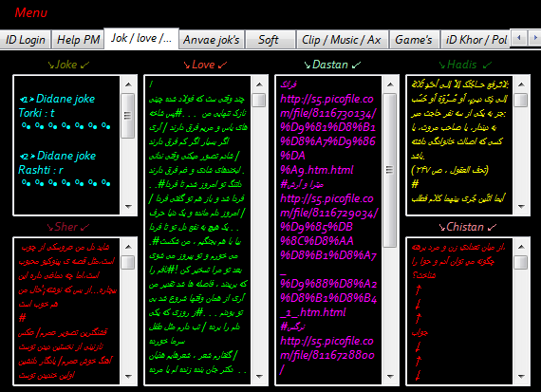This screenshot has height=392, width=541.
Task: Click the Dastan list scrollbar thumb
Action: 390,170
